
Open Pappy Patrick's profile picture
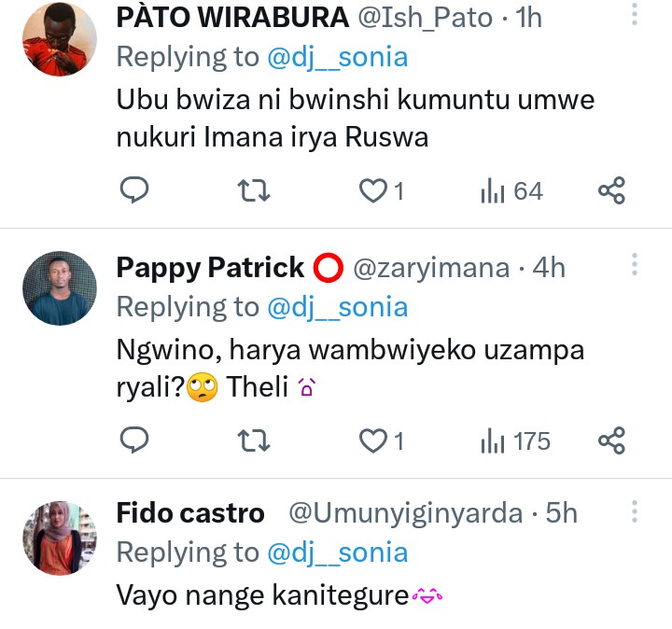(60, 288)
